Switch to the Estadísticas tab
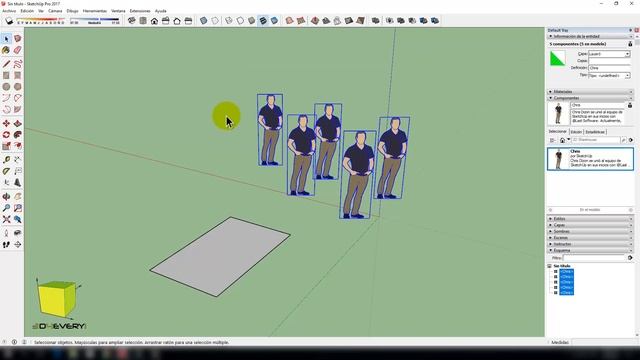Image resolution: width=640 pixels, height=360 pixels. [x=595, y=132]
